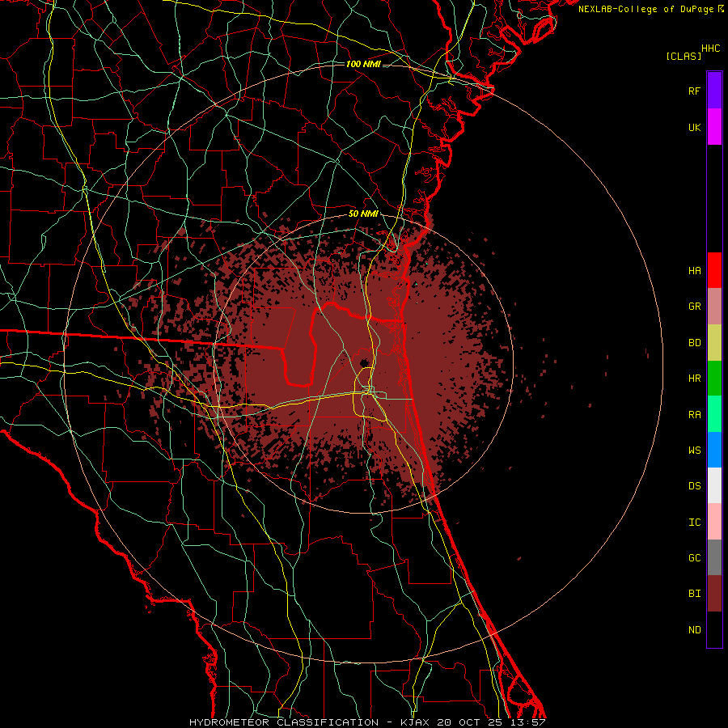Click the HA legend label
728x728 pixels.
694,270
